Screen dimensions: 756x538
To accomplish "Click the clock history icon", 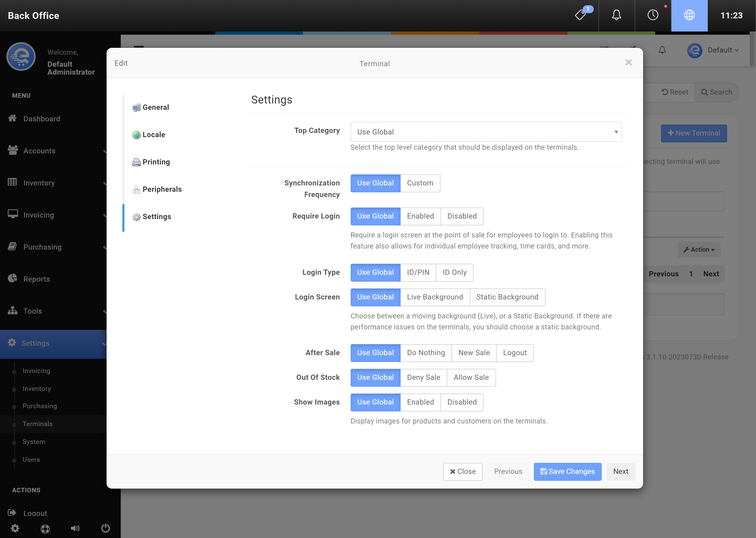I will tap(653, 15).
